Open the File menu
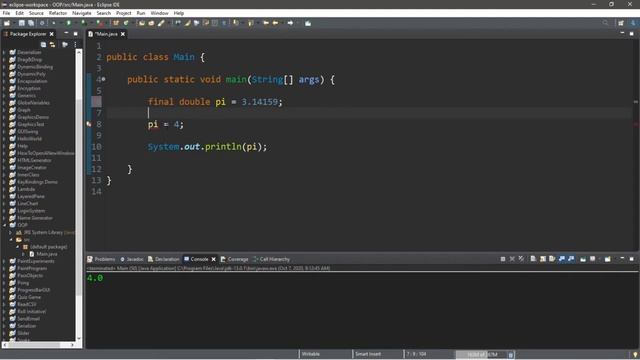The image size is (640, 360). (6, 13)
